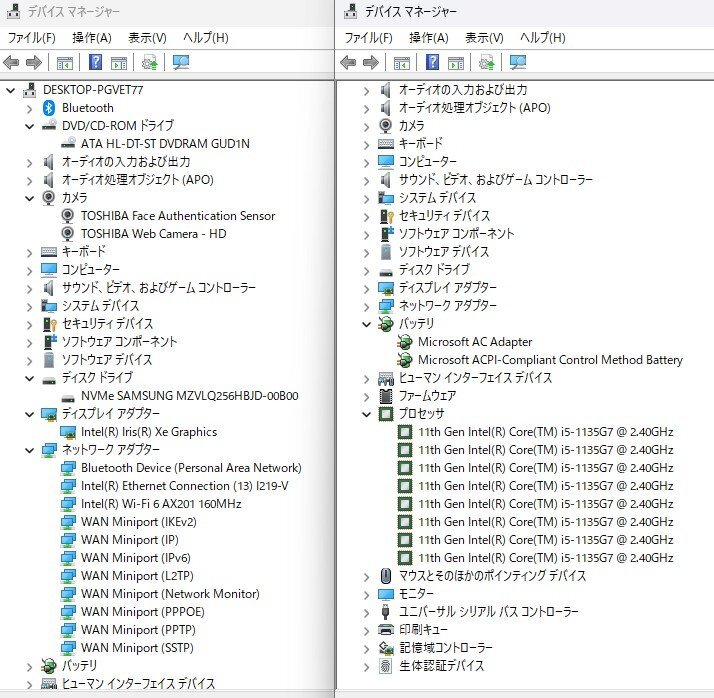Collapse ネットワーク アダプター in left window
714x698 pixels.
(29, 450)
